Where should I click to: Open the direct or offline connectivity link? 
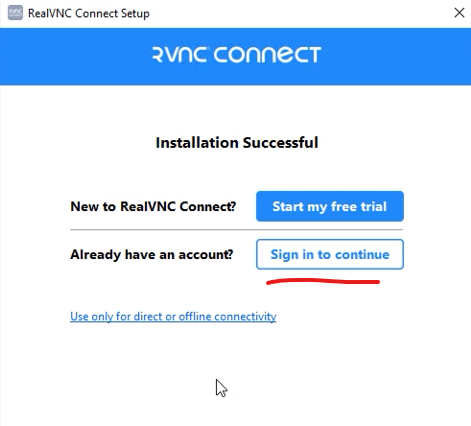tap(173, 316)
